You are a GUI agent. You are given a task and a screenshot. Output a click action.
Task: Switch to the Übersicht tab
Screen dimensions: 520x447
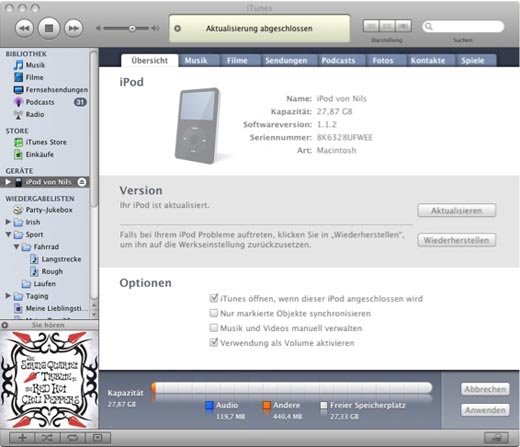coord(150,61)
